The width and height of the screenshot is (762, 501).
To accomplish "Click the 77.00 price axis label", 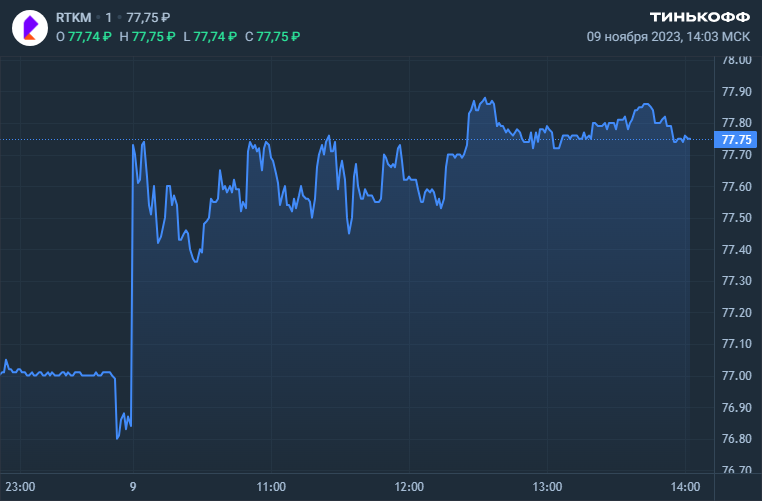I will [737, 376].
